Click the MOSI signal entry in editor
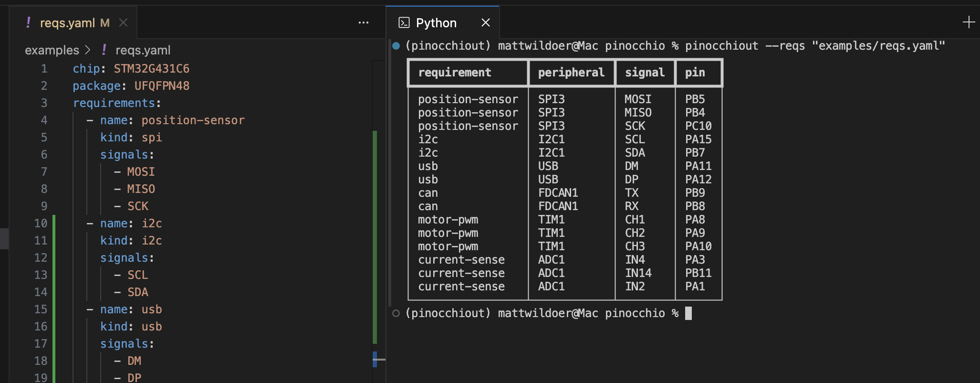This screenshot has width=980, height=383. (141, 172)
